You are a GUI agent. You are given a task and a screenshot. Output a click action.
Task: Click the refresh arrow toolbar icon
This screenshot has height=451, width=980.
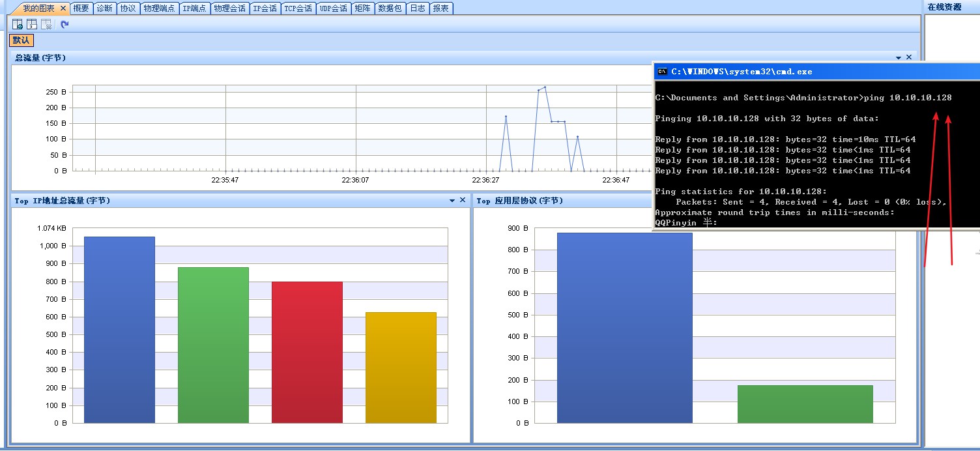[65, 24]
